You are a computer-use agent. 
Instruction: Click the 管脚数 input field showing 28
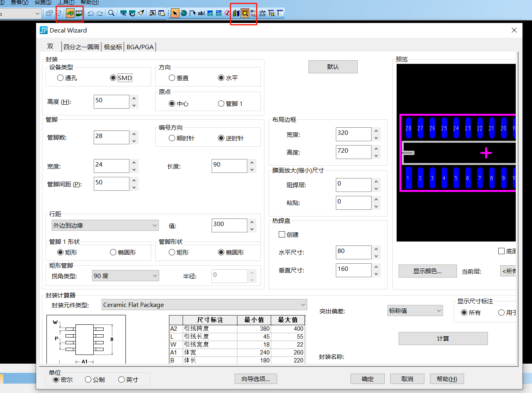[x=111, y=137]
